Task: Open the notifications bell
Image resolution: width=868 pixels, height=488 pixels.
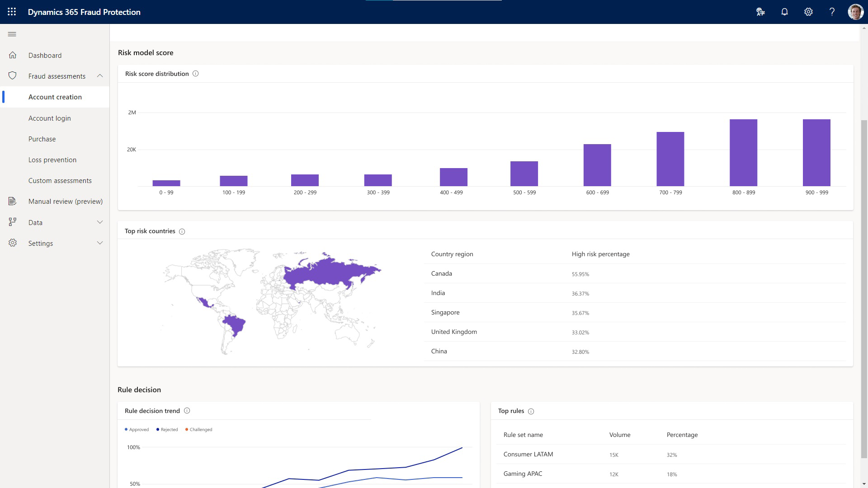Action: tap(784, 12)
